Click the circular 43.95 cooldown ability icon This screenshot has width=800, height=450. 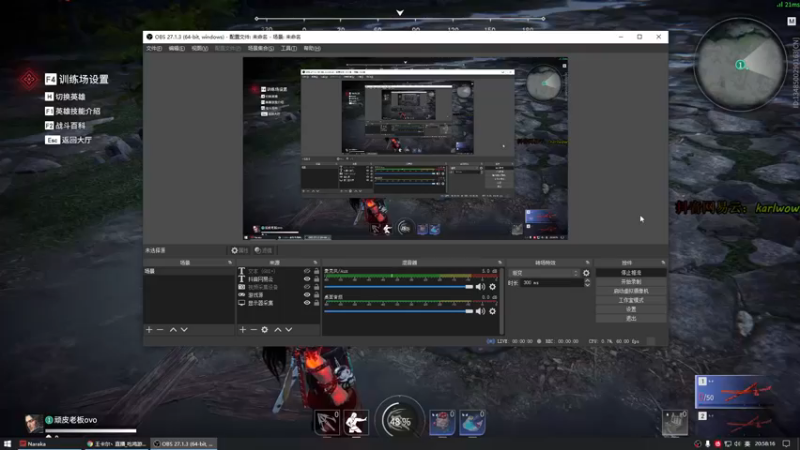[400, 421]
